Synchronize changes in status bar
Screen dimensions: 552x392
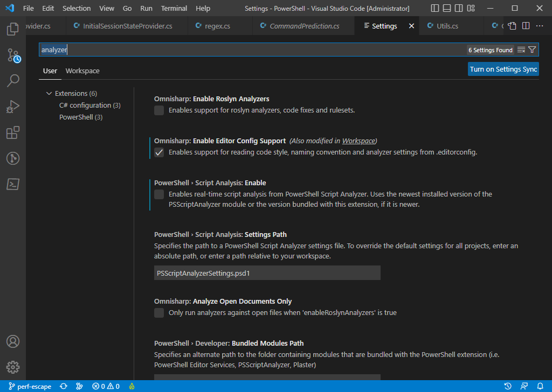64,386
